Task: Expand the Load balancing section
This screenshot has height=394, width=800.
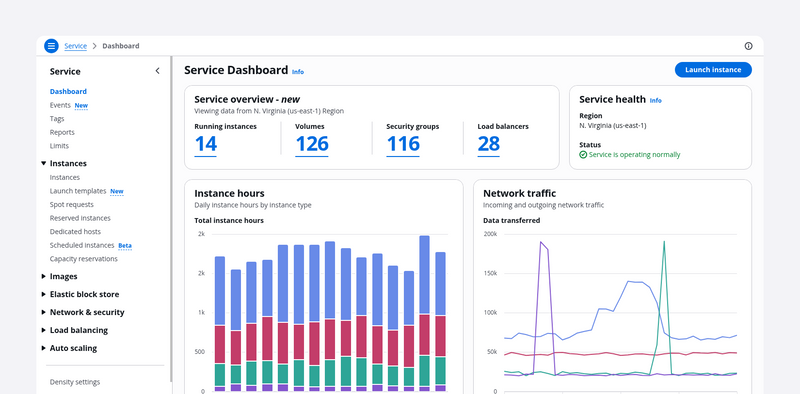Action: [x=43, y=330]
